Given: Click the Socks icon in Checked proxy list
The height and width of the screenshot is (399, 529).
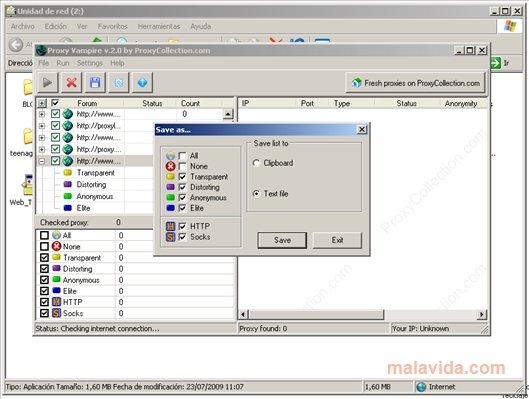Looking at the screenshot, I should coord(56,313).
